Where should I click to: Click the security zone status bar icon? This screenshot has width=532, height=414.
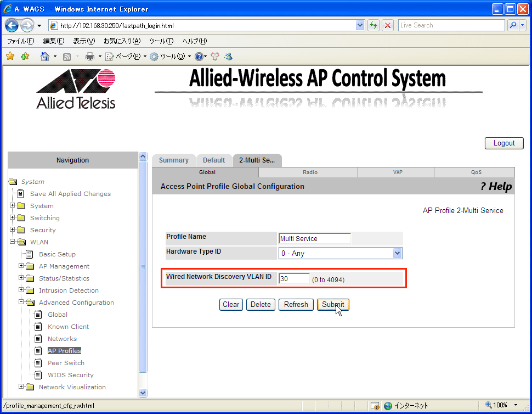tap(375, 406)
